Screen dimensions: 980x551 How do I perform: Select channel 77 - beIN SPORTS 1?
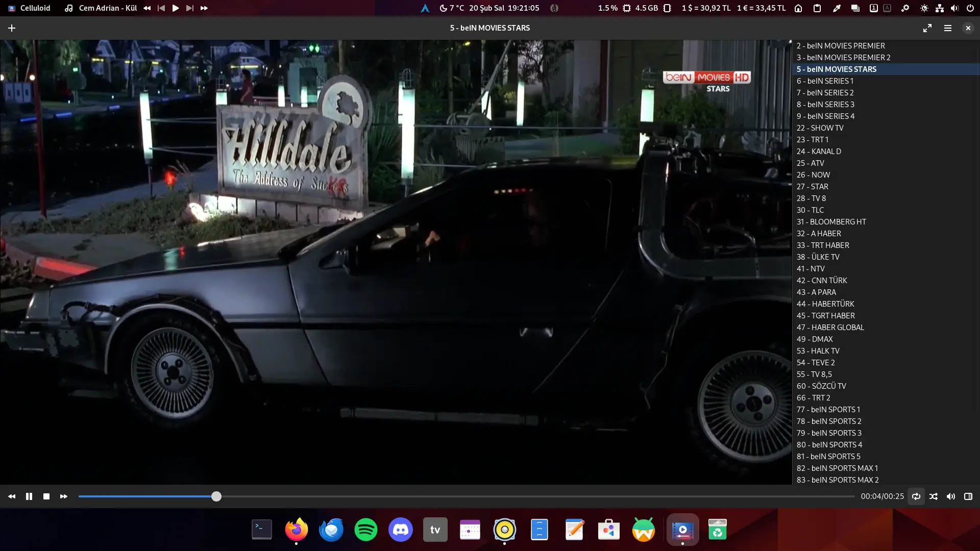tap(886, 410)
